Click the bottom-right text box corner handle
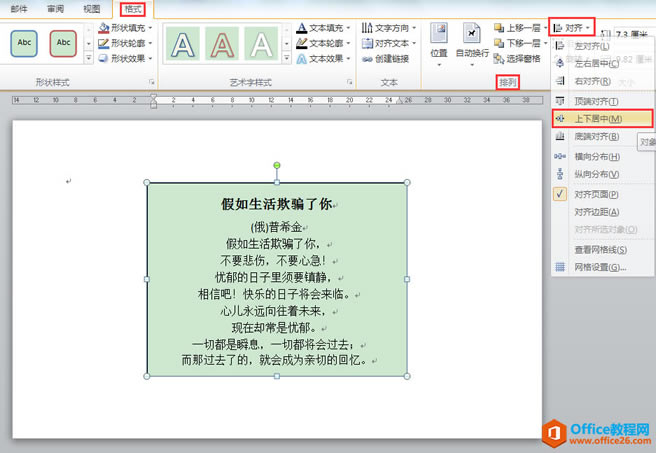The height and width of the screenshot is (453, 656). [407, 376]
